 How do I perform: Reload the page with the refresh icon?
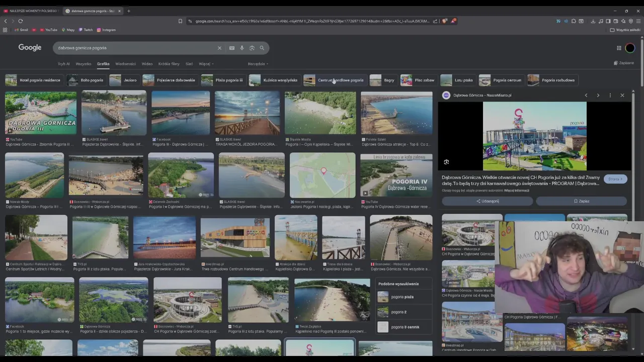click(x=21, y=21)
